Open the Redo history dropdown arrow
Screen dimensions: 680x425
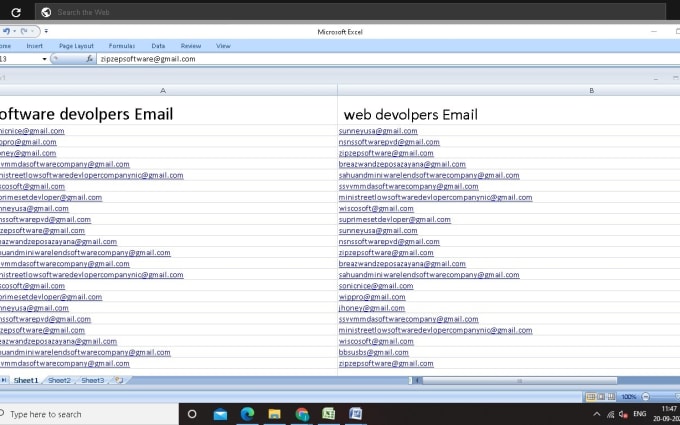[x=33, y=31]
